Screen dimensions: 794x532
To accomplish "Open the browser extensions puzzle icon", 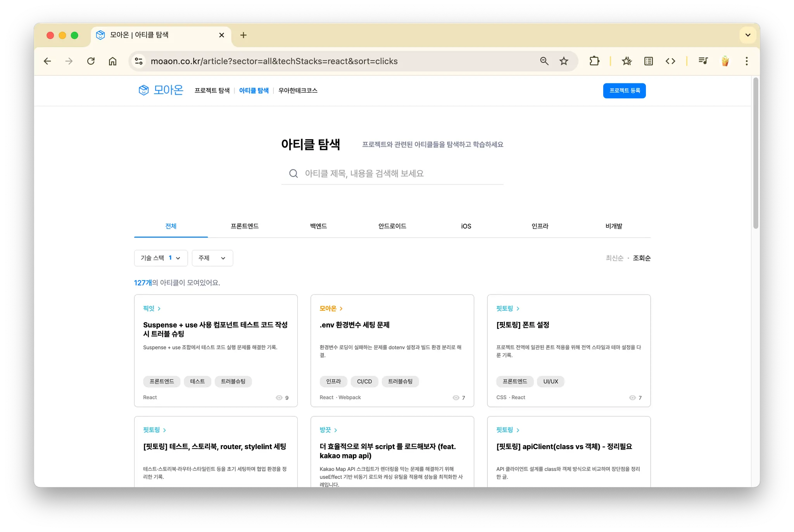I will pos(594,61).
